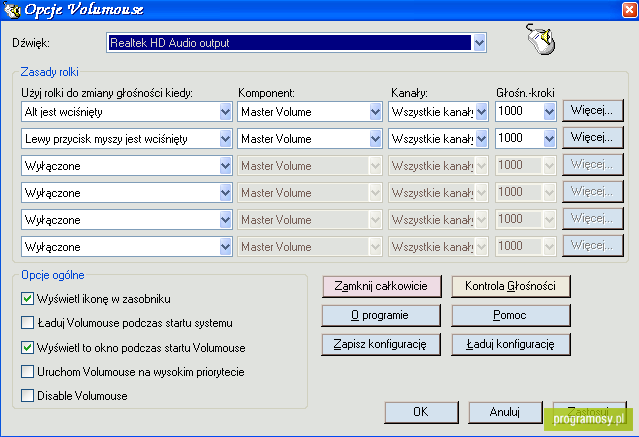
Task: Open Komponent dropdown in the Alt row
Action: 375,112
